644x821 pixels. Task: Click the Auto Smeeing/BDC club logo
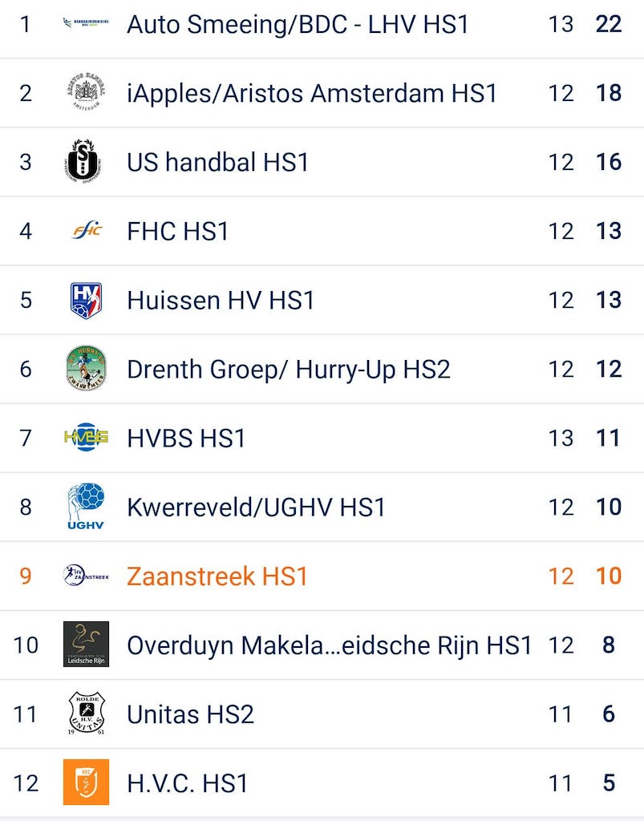coord(86,24)
